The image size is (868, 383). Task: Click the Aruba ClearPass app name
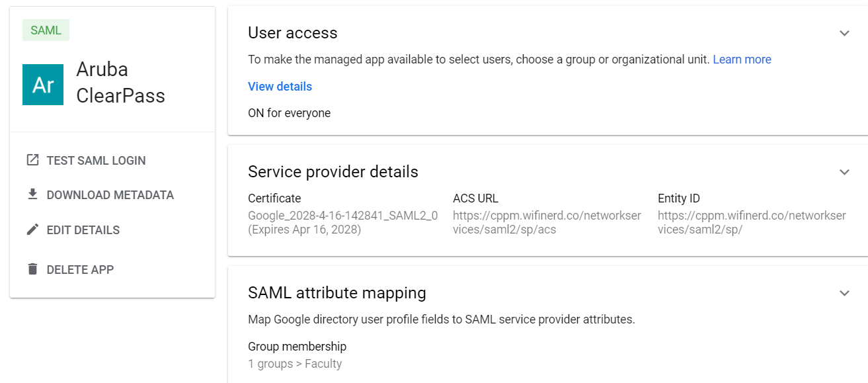(x=120, y=83)
